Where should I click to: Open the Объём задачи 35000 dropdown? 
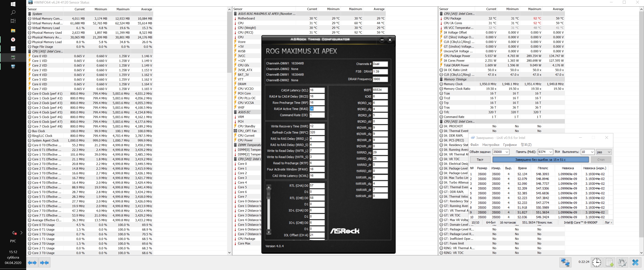(x=507, y=152)
